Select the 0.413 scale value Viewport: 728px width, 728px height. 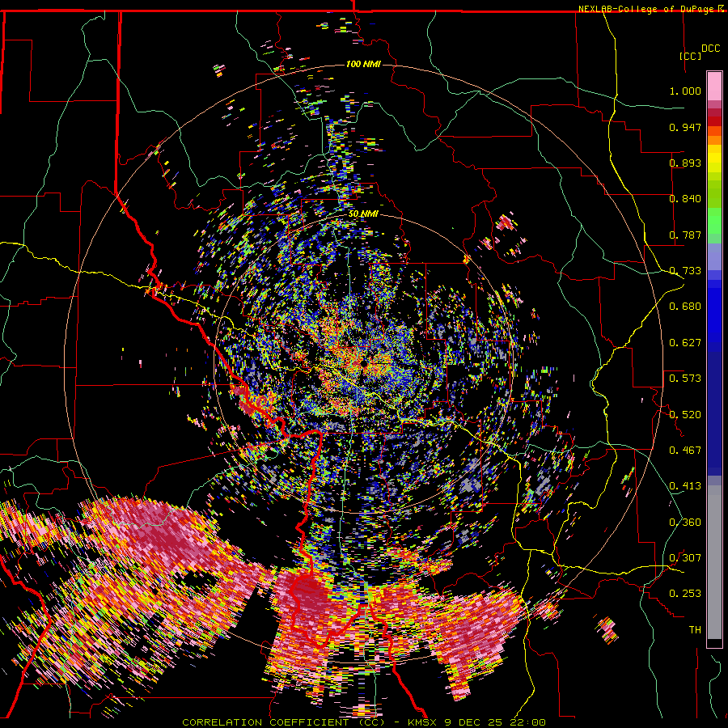tap(685, 486)
